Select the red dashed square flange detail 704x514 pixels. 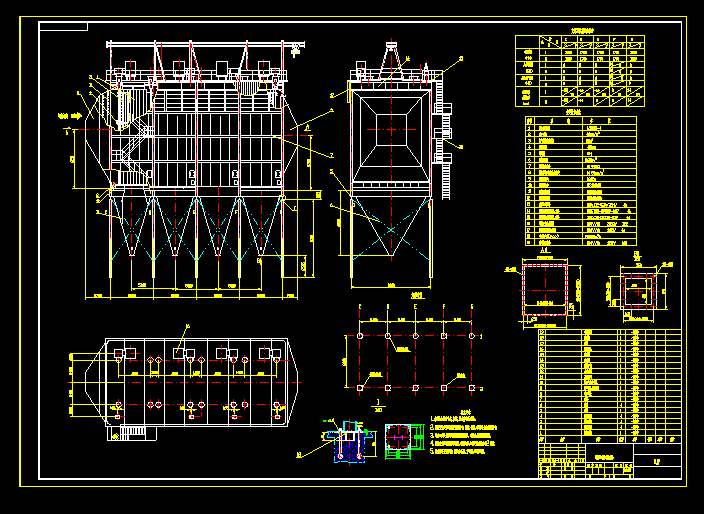tap(545, 290)
